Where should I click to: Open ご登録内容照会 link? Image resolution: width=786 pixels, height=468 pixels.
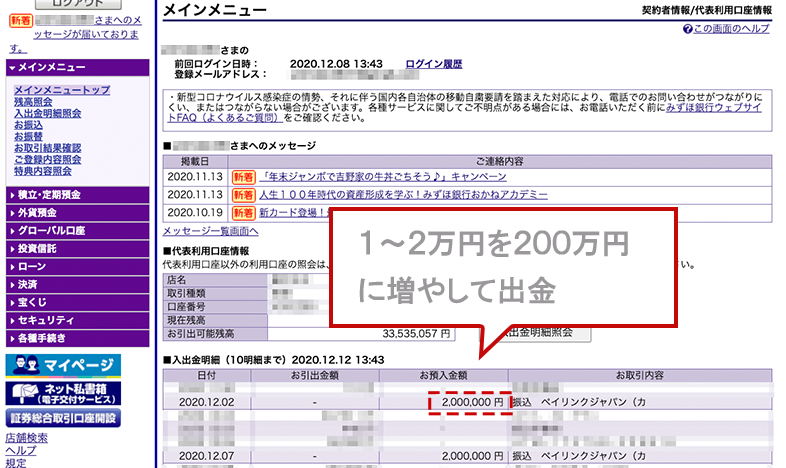[48, 159]
